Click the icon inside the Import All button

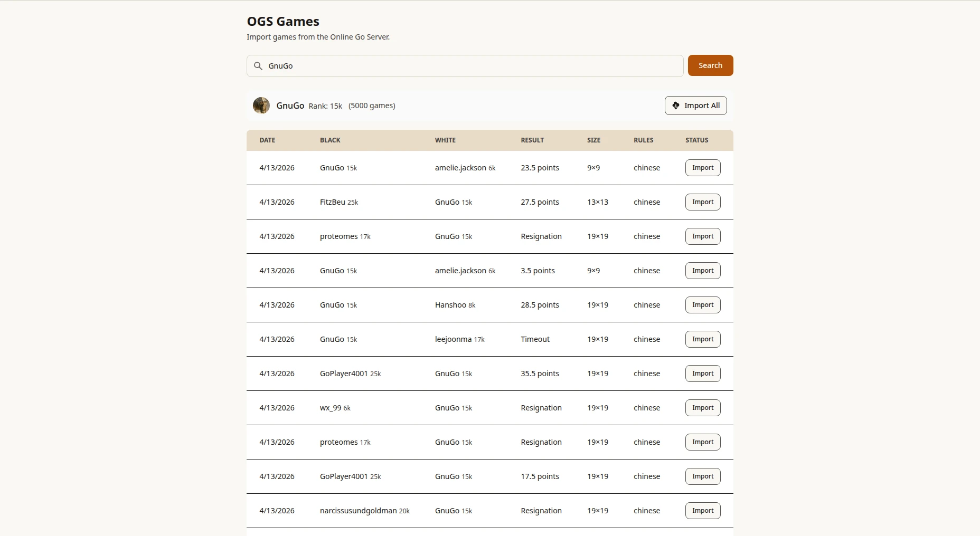[676, 106]
